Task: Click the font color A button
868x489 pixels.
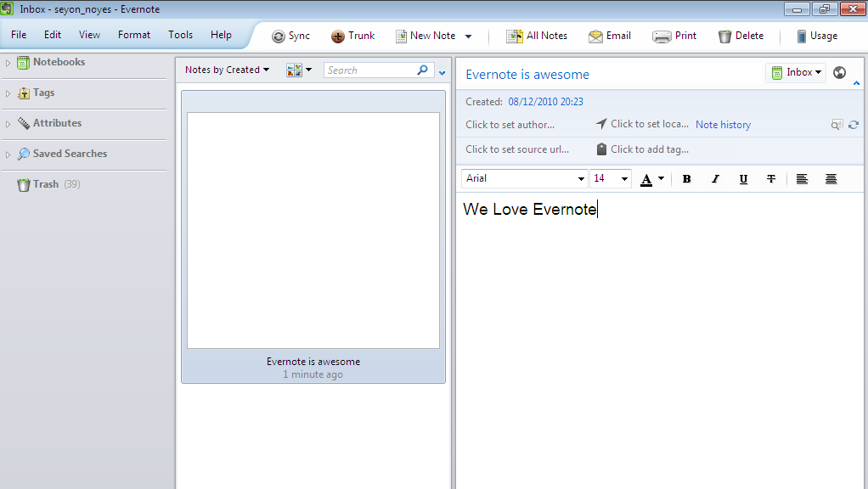Action: [646, 179]
